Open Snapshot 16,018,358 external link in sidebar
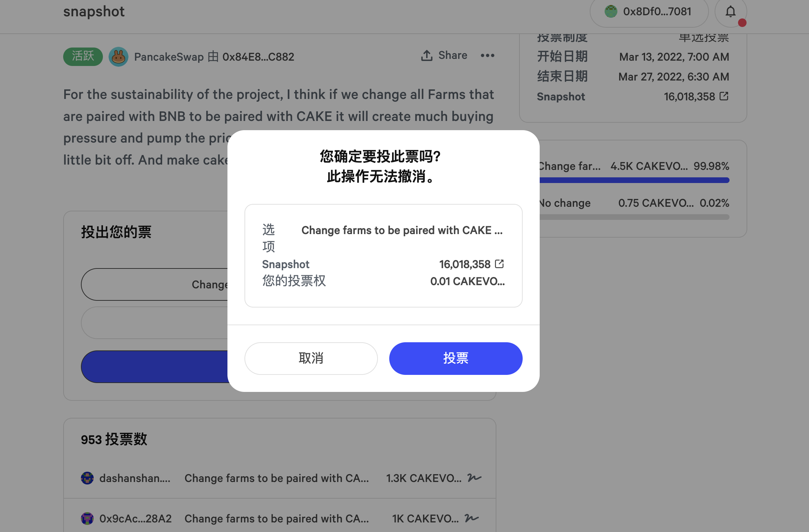The image size is (809, 532). pyautogui.click(x=724, y=96)
